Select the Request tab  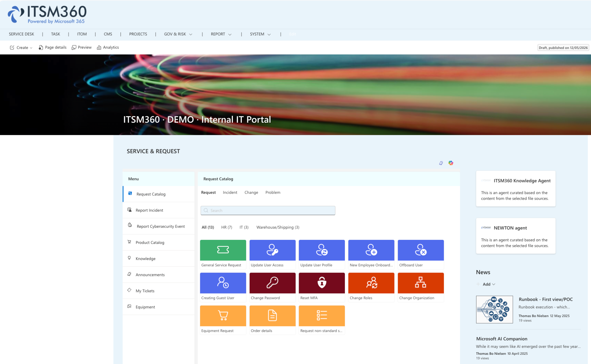208,193
